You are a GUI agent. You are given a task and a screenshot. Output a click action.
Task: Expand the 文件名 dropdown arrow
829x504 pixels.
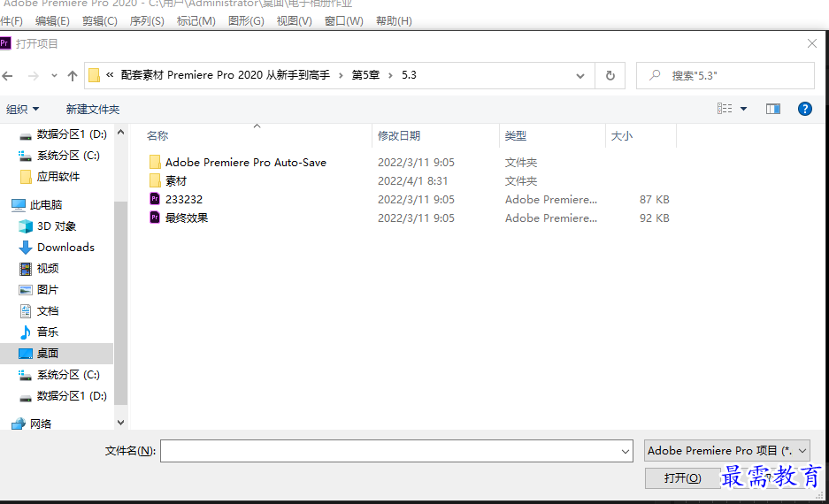(626, 452)
